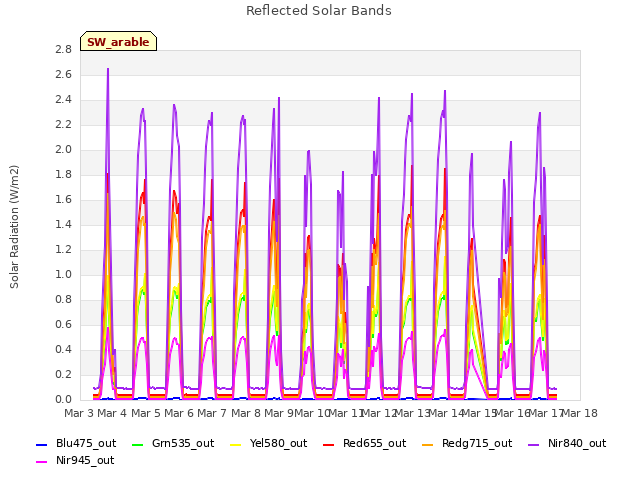Click the red Red655_out legend color marker

329,444
